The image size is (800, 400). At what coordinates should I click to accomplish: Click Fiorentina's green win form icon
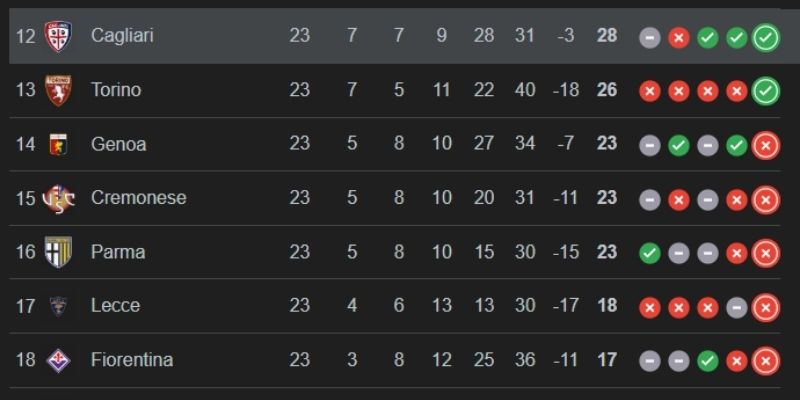[x=708, y=361]
